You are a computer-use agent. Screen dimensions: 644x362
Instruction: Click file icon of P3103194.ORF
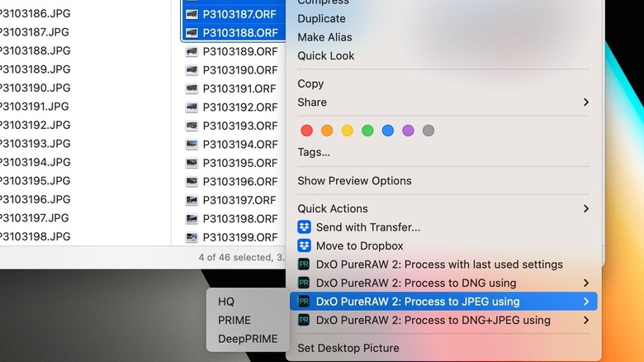click(192, 145)
